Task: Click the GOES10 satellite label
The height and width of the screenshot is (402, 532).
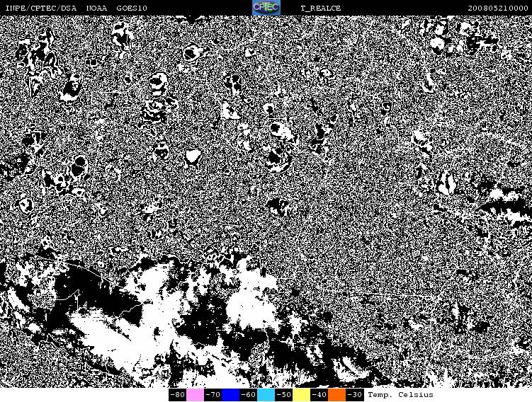Action: pyautogui.click(x=132, y=8)
